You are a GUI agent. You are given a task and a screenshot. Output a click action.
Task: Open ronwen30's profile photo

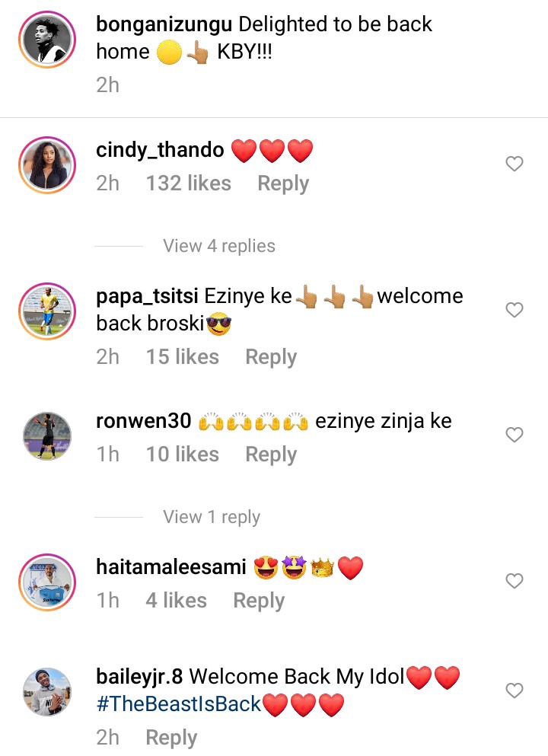pyautogui.click(x=47, y=435)
